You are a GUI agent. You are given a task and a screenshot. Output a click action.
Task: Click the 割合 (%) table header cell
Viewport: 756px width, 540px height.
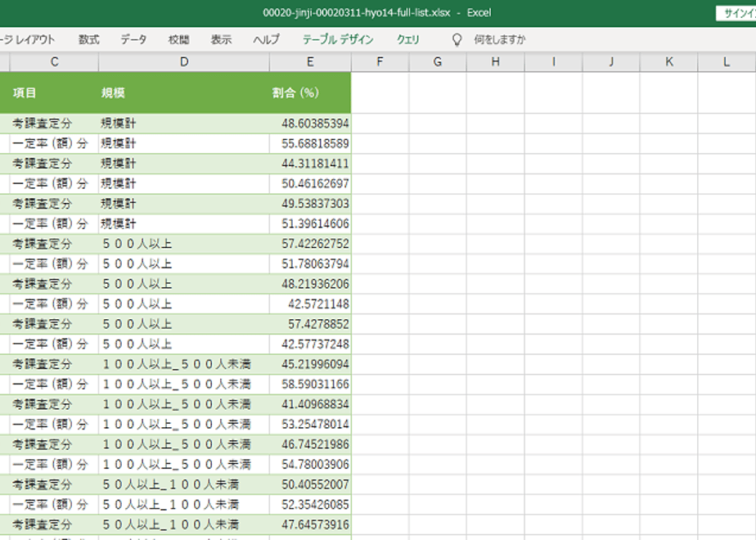(310, 92)
